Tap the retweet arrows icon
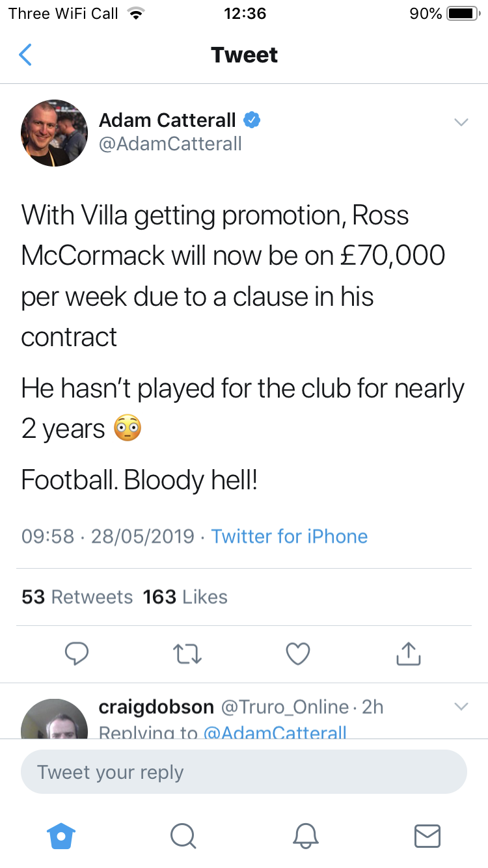The height and width of the screenshot is (868, 488). 187,653
